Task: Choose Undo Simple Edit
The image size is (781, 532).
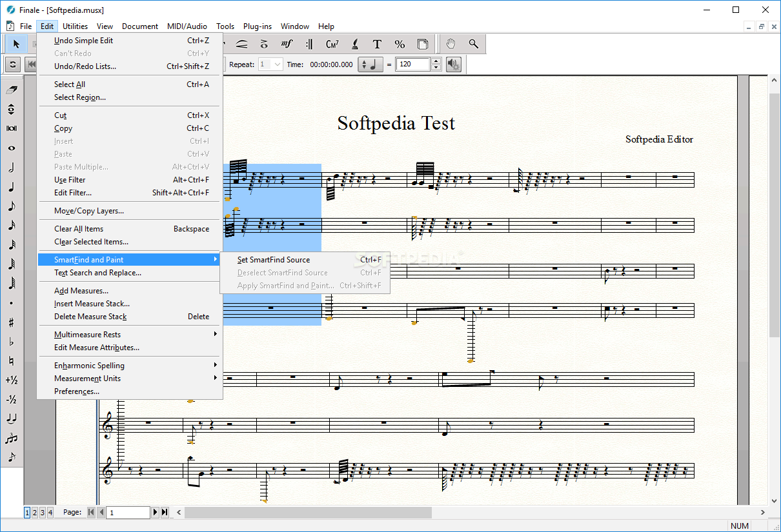Action: (x=129, y=41)
